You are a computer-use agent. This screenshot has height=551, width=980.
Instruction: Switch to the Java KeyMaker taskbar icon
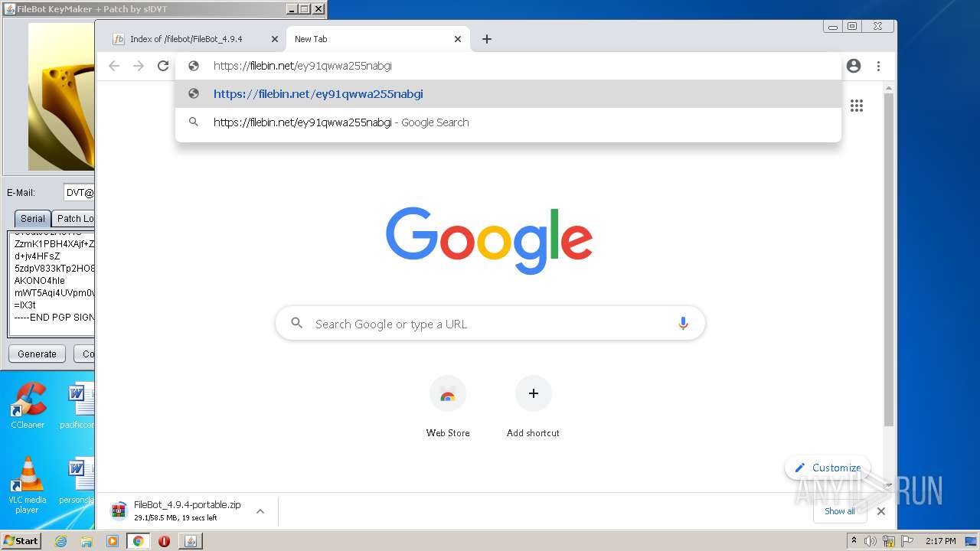[x=190, y=541]
